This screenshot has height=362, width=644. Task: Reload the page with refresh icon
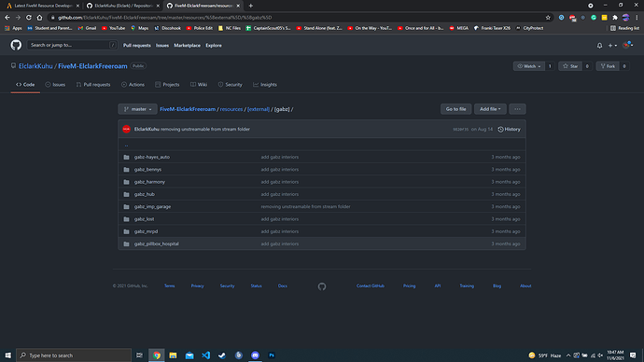[x=29, y=18]
